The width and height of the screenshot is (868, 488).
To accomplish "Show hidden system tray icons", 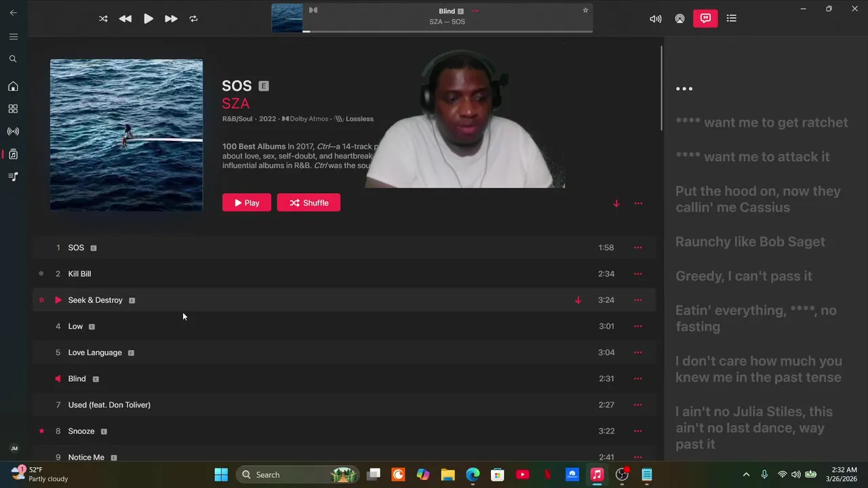I will pyautogui.click(x=746, y=474).
